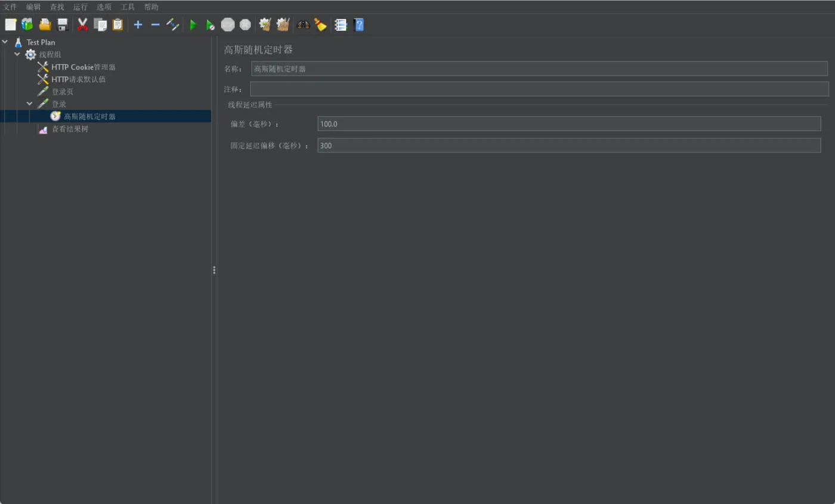Click the Clear results icon

point(265,24)
